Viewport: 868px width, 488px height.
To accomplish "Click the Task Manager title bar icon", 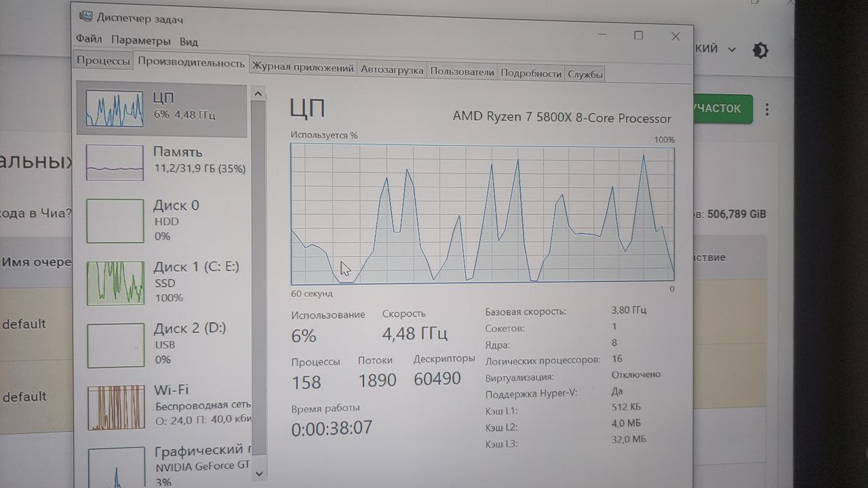I will click(86, 18).
